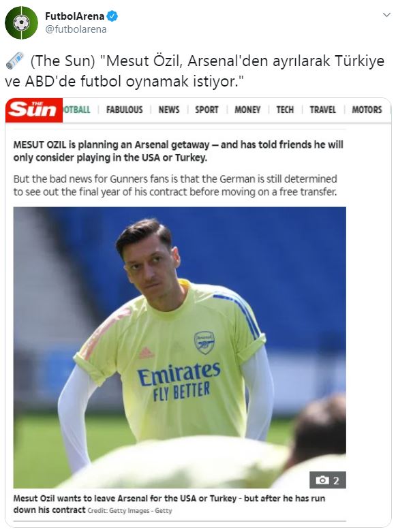
Task: Click the Getty Images credit text
Action: 129,511
